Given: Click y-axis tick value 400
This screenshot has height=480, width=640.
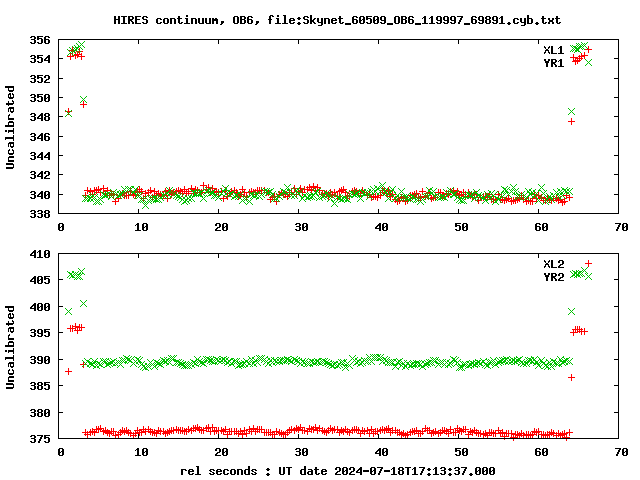Looking at the screenshot, I should click(40, 307).
